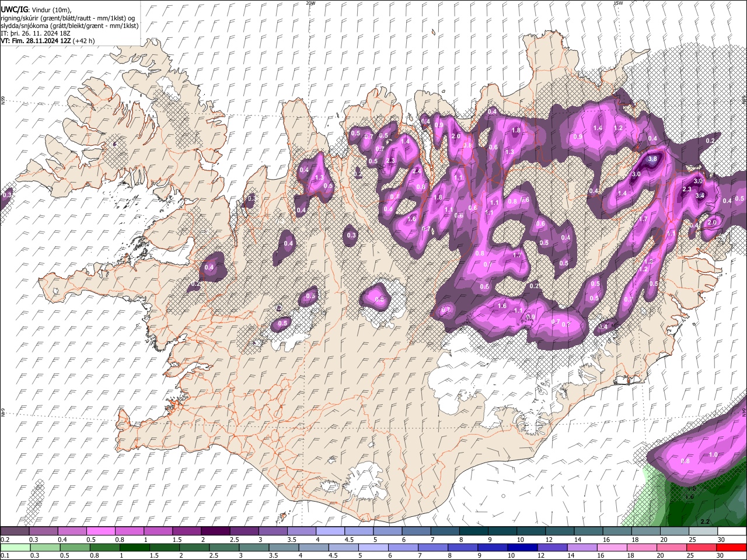This screenshot has width=747, height=560.
Task: Click the 3.4 snowfall value on the map
Action: coord(700,195)
